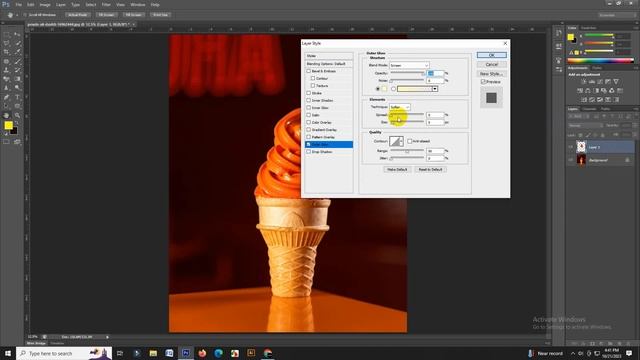The width and height of the screenshot is (640, 360).
Task: Add a Vibrance adjustment
Action: (616, 82)
